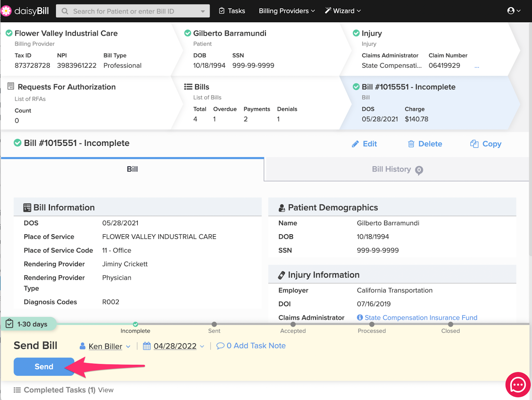
Task: Switch to the Bill tab
Action: coord(132,169)
